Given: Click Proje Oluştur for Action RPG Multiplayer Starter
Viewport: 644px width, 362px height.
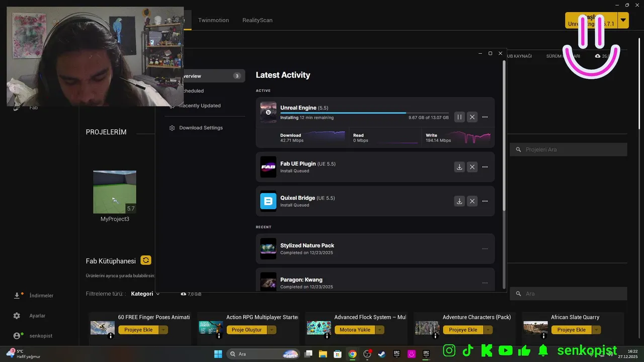Looking at the screenshot, I should point(247,330).
